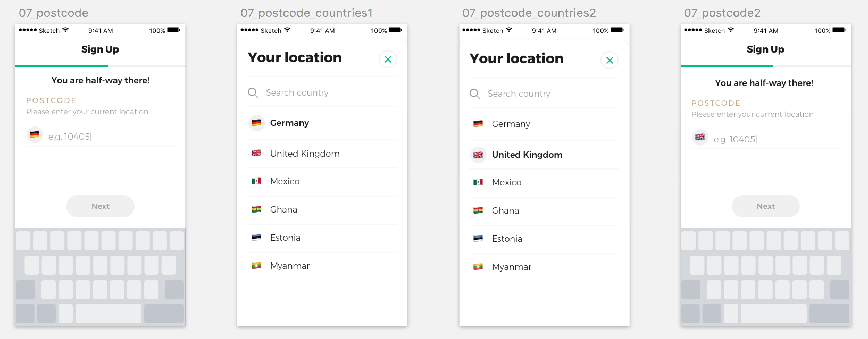Click the Next button in 07_postcode2
Image resolution: width=868 pixels, height=339 pixels.
[766, 206]
